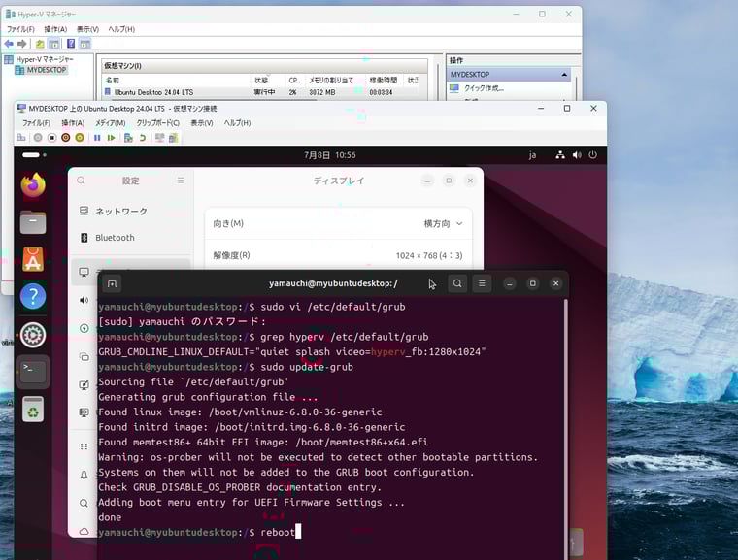This screenshot has width=738, height=560.
Task: Open メディア(M) menu in VM connection window
Action: [x=111, y=123]
